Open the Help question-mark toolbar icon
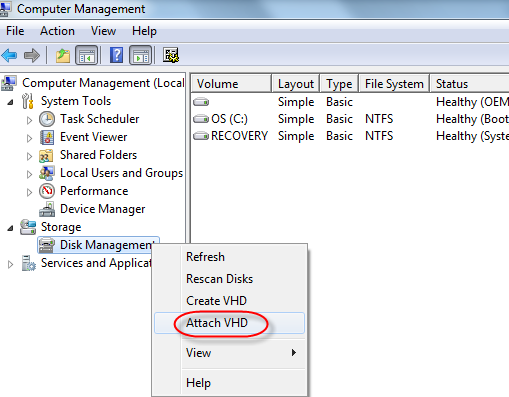Screen dimensions: 509x397 116,55
